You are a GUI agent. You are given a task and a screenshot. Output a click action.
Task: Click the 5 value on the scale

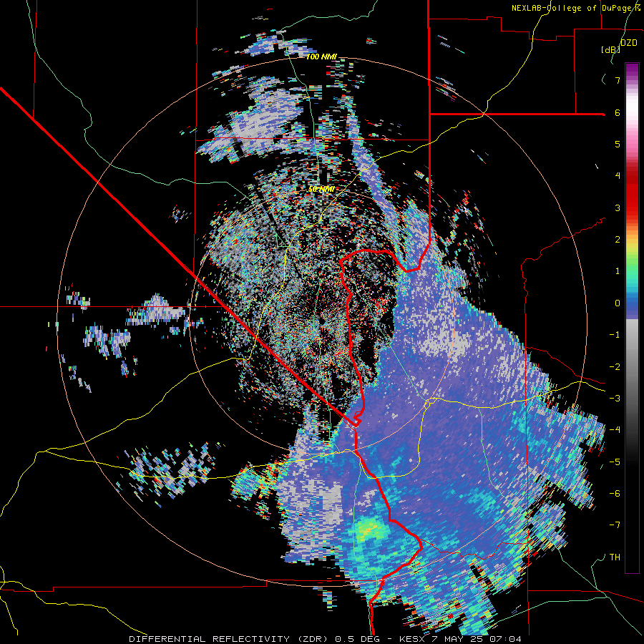(x=618, y=144)
